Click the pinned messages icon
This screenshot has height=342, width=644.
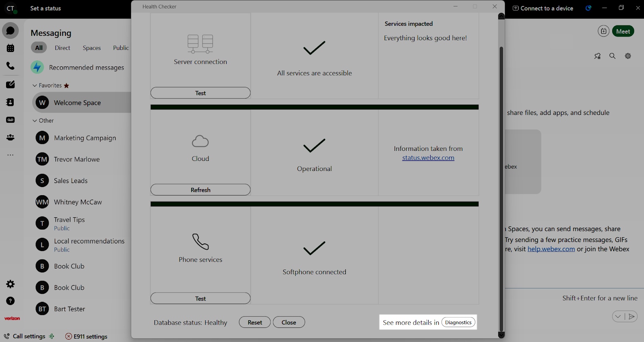[597, 56]
